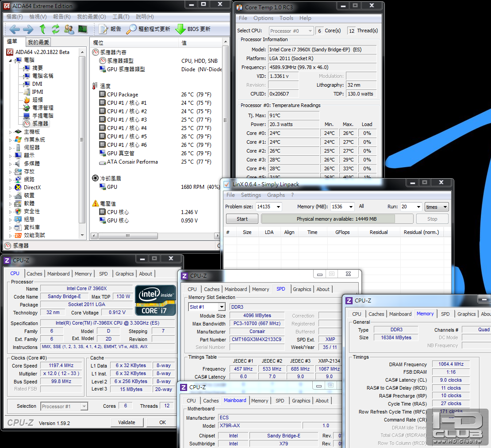Click the 多媒體 speaker icon

pyautogui.click(x=18, y=164)
